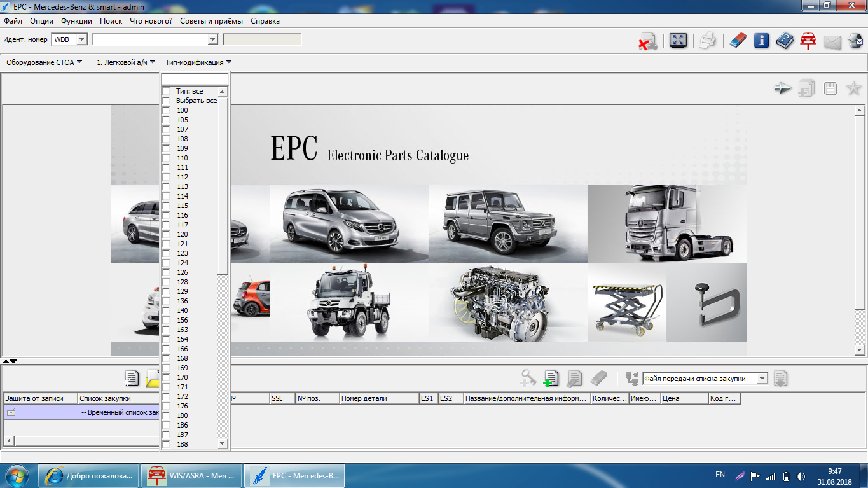
Task: Collapse the 'Тип-модификация' dropdown
Action: click(x=198, y=62)
